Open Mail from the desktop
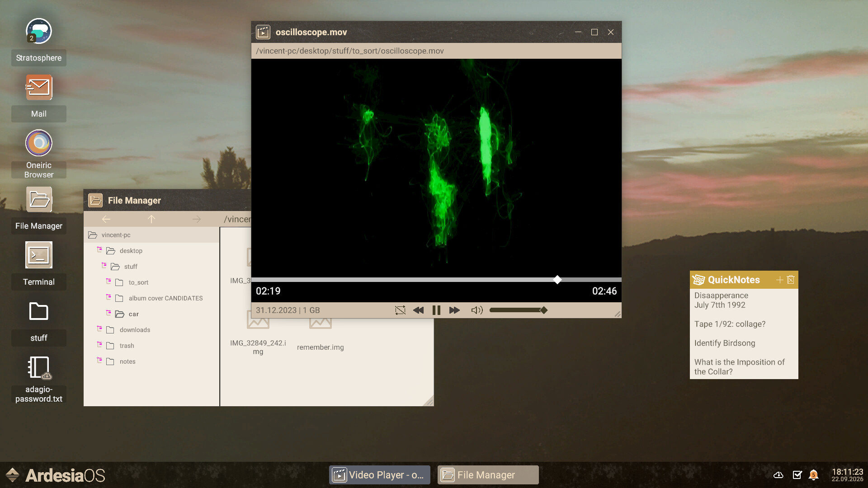 tap(38, 87)
